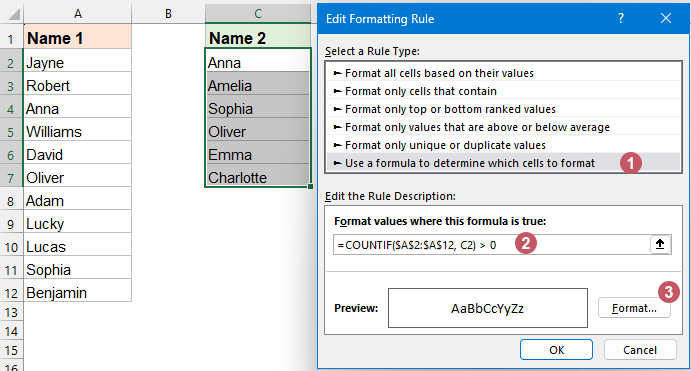Viewport: 691px width, 371px height.
Task: Select row 14 header
Action: coord(11,331)
